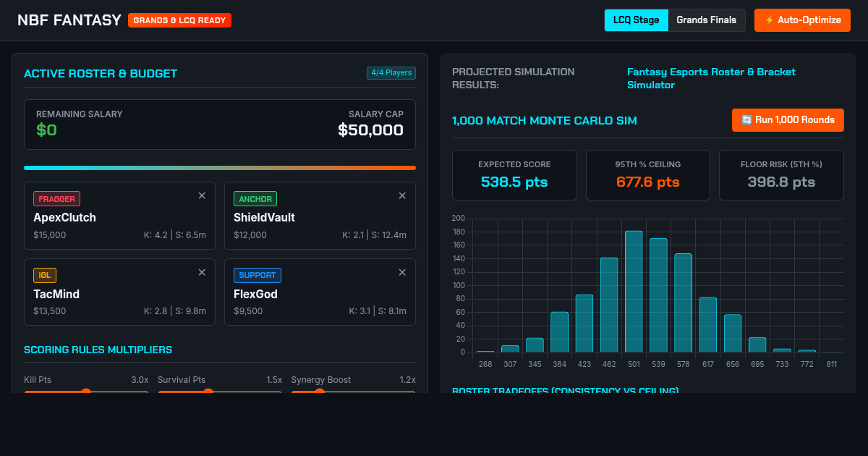Viewport: 868px width, 456px height.
Task: Click the Auto-Optimize button
Action: pyautogui.click(x=802, y=20)
